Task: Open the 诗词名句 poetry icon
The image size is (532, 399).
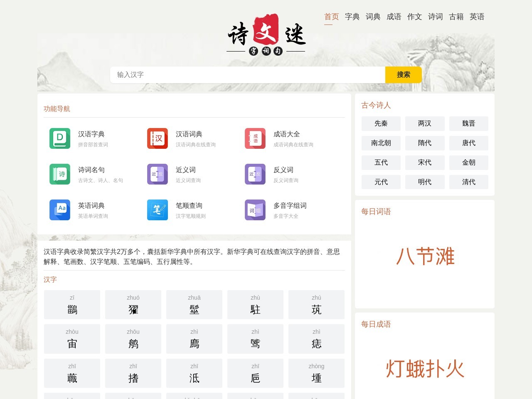Action: coord(60,174)
